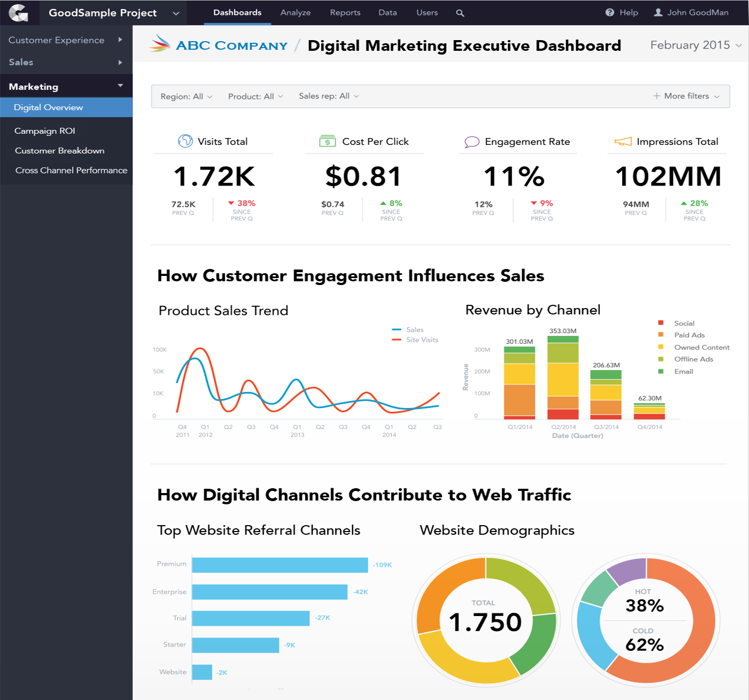
Task: Click the Q2/2014 353.03M revenue bar
Action: pos(563,377)
